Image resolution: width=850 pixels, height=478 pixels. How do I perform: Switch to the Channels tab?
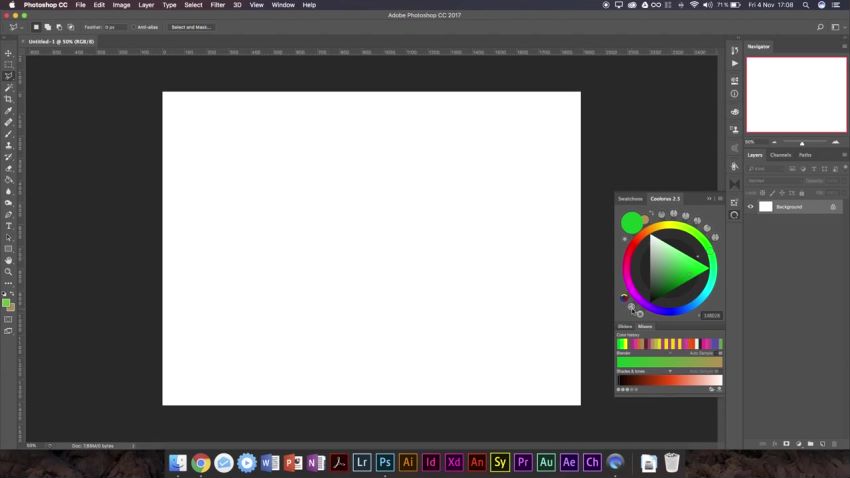click(x=780, y=155)
